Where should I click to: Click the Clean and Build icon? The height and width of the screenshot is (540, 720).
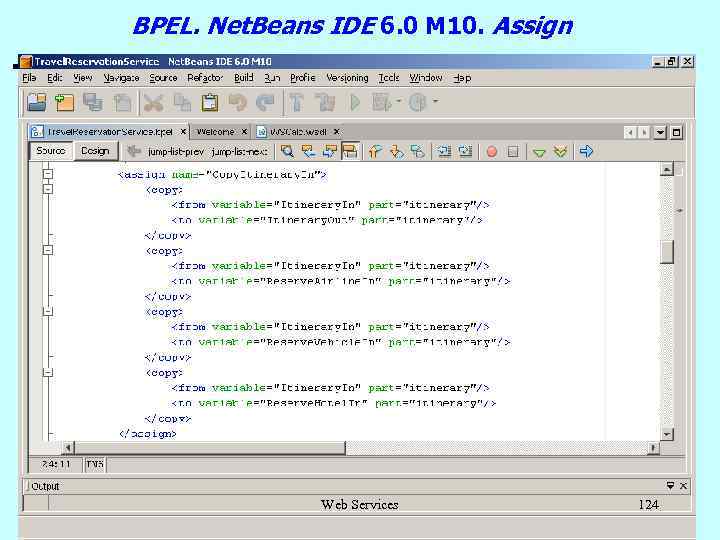326,102
